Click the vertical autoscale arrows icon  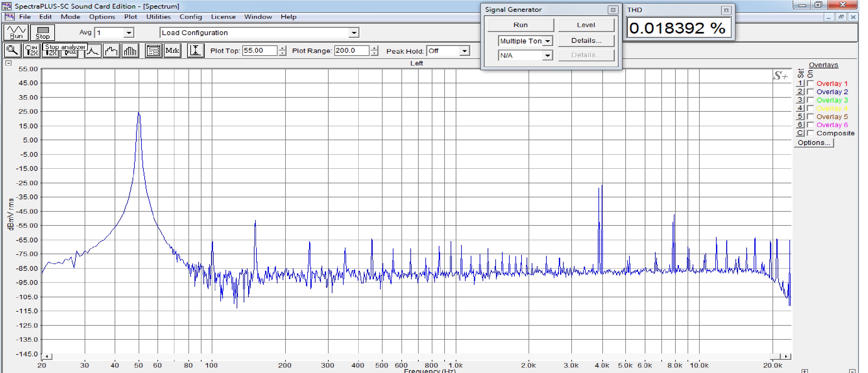coord(195,51)
